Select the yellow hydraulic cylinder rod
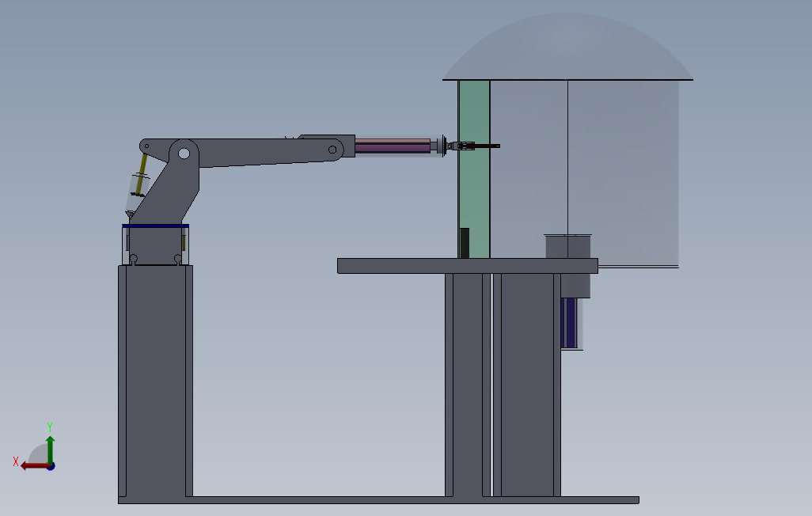Screen dimensions: 812x516 [x=141, y=173]
